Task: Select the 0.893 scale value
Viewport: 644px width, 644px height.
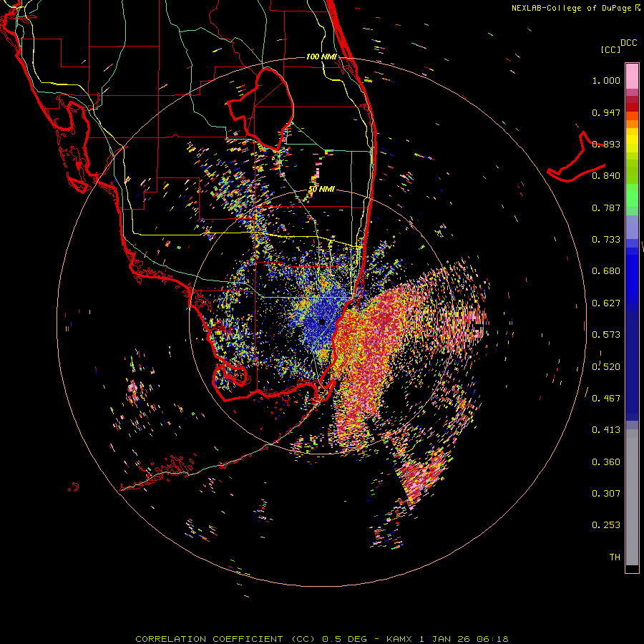Action: (606, 144)
